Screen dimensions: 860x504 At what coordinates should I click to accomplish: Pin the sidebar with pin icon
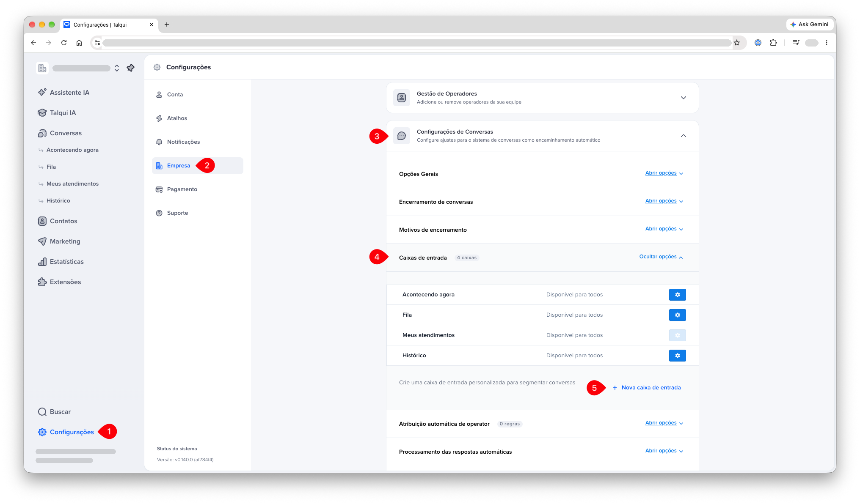click(x=131, y=68)
